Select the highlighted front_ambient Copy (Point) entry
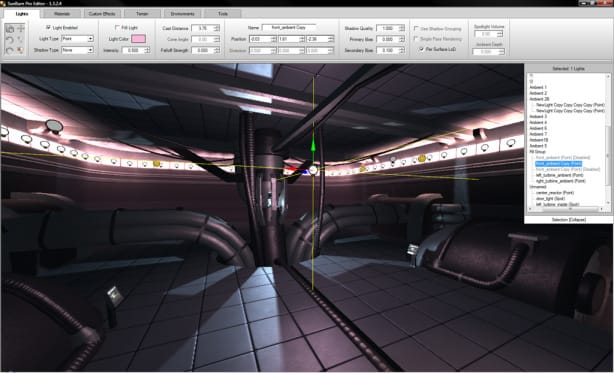 (558, 164)
